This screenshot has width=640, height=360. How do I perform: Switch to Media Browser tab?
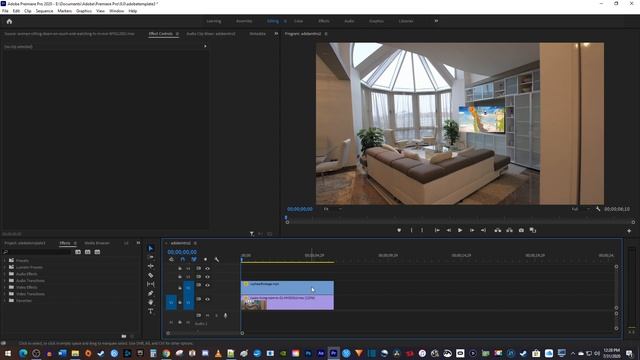point(97,243)
